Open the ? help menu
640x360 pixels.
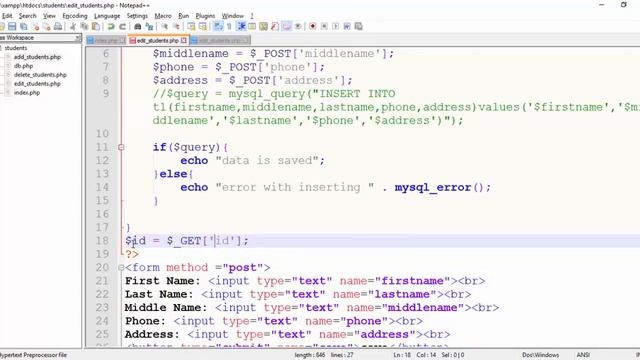pos(252,16)
